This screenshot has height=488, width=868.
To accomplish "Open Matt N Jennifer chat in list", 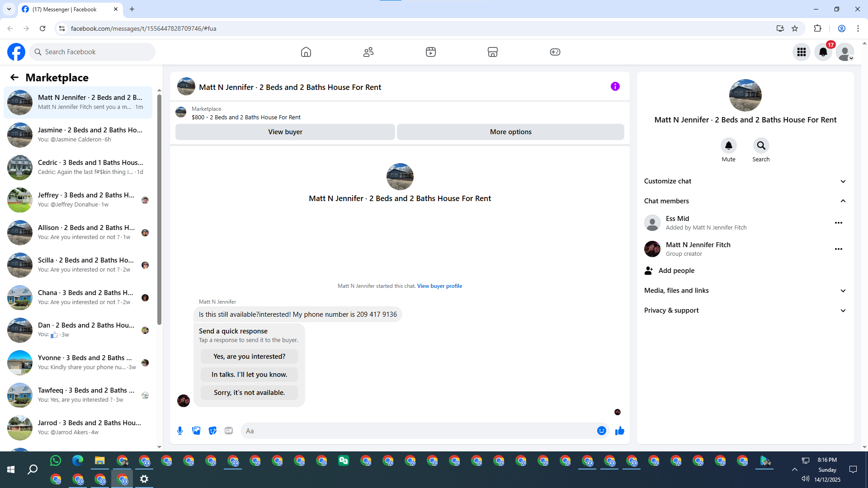I will click(78, 103).
